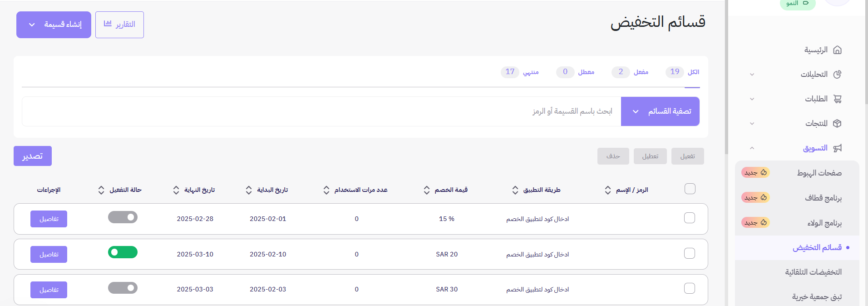This screenshot has height=306, width=868.
Task: Switch to the مفعل tab
Action: click(630, 72)
